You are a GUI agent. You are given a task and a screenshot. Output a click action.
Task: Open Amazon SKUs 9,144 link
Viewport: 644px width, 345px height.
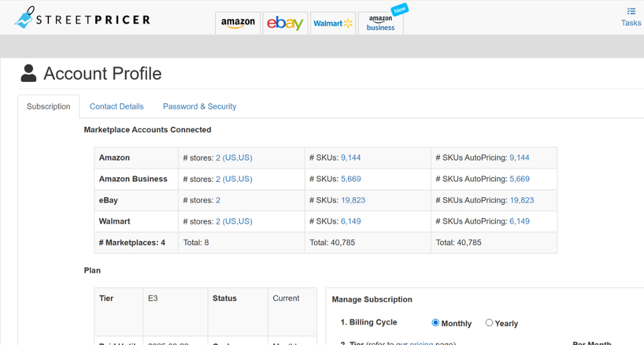pos(351,158)
